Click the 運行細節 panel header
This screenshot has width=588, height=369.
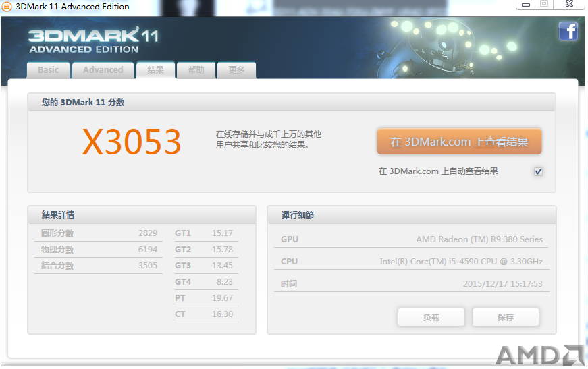(411, 215)
